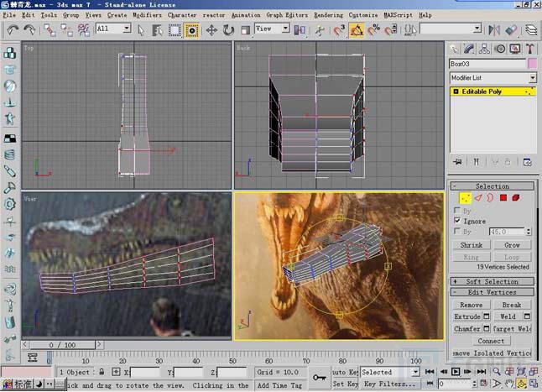Click the Connect button
Screen dimensions: 542x392
click(491, 341)
